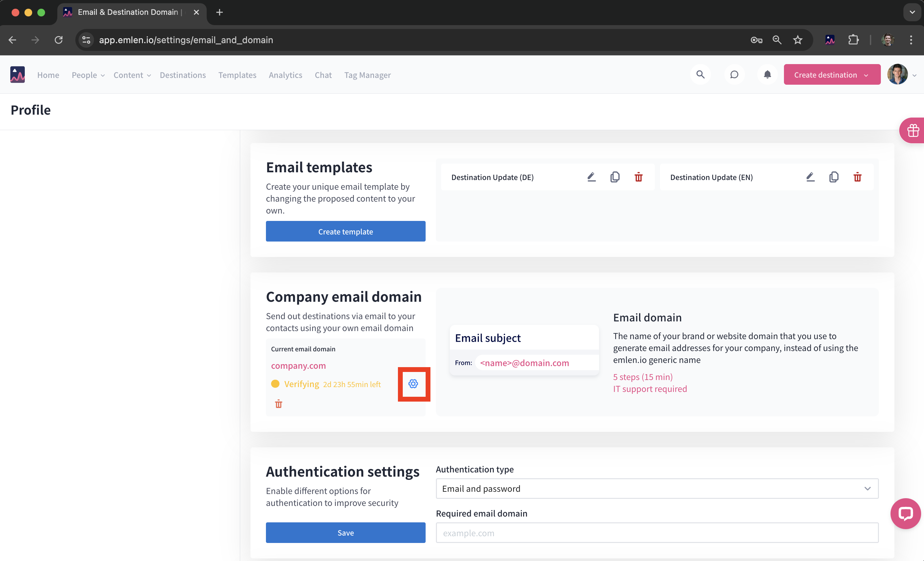Duplicate the Destination Update (DE) template
The image size is (924, 561).
615,177
